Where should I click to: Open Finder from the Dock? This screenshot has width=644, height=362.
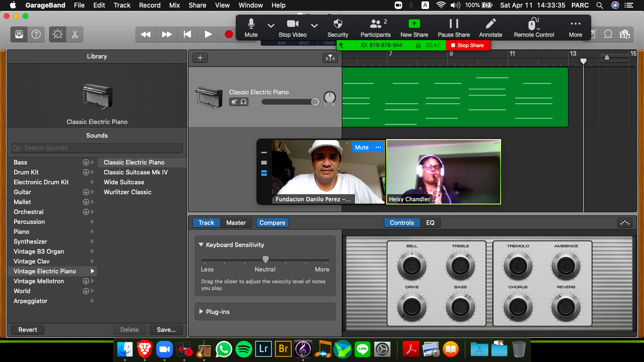tap(125, 349)
